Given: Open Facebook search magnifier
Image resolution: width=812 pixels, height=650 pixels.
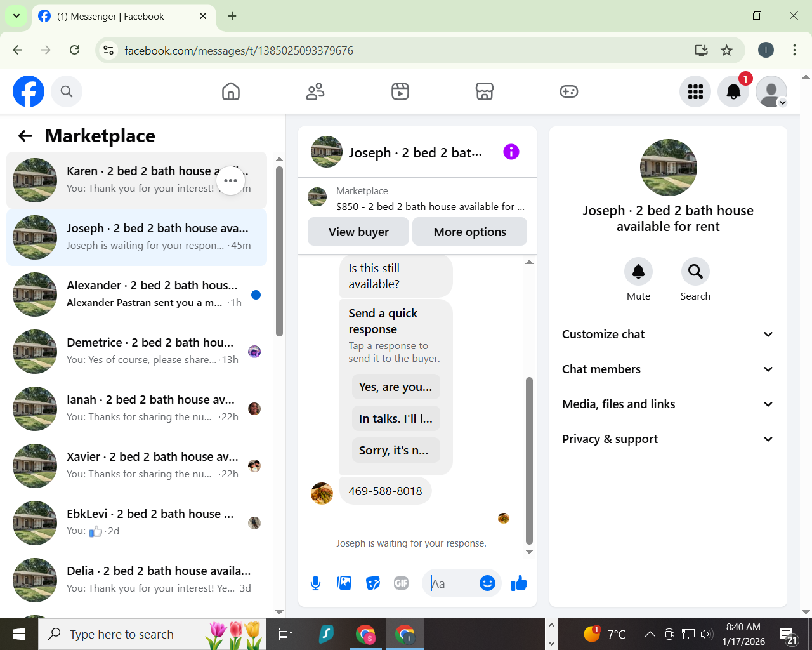Looking at the screenshot, I should [x=67, y=91].
